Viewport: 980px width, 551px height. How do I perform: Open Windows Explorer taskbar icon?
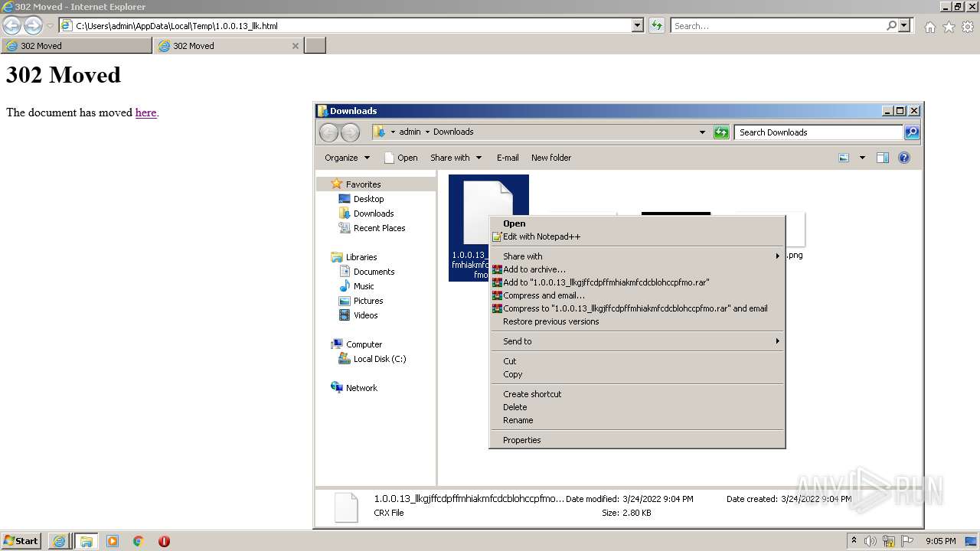(x=86, y=541)
